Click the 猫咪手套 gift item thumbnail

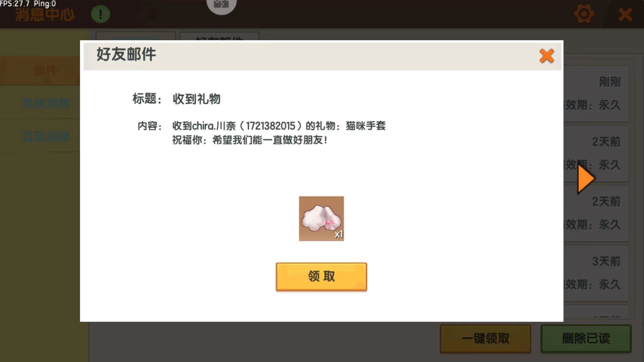321,219
